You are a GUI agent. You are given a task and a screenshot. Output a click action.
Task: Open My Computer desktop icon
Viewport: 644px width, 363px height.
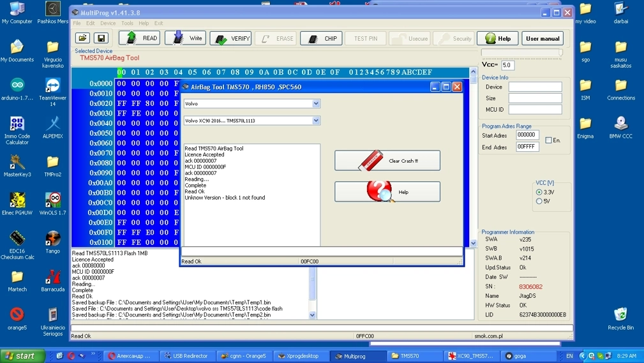17,13
